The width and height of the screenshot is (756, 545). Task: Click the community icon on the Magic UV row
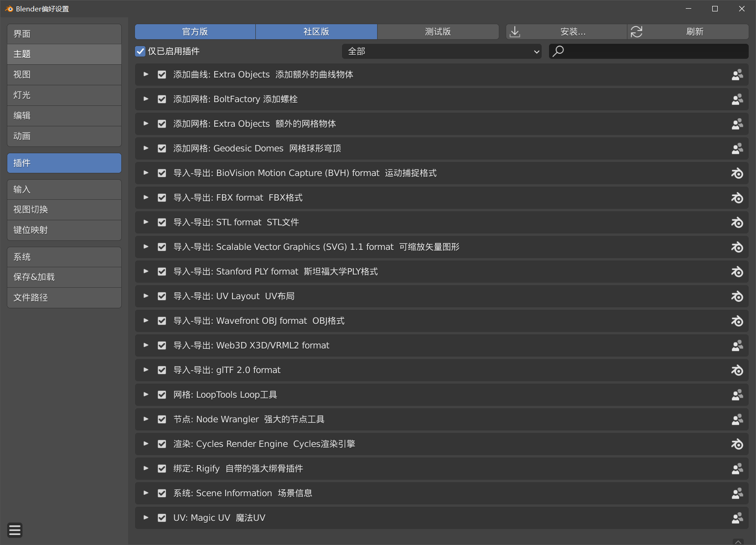coord(737,518)
